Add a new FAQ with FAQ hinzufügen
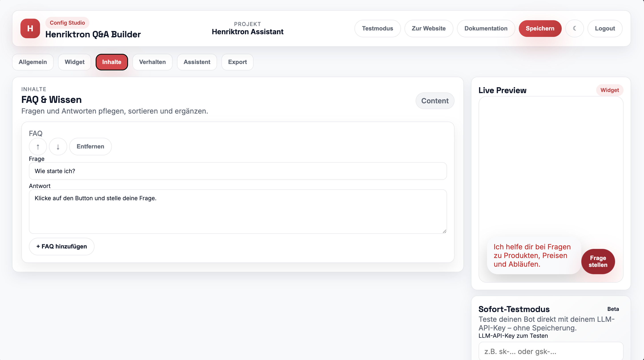Viewport: 644px width, 360px height. [x=61, y=246]
